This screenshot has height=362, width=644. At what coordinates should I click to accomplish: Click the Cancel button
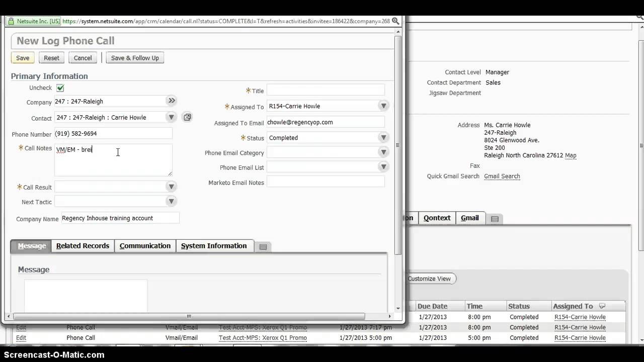(83, 58)
